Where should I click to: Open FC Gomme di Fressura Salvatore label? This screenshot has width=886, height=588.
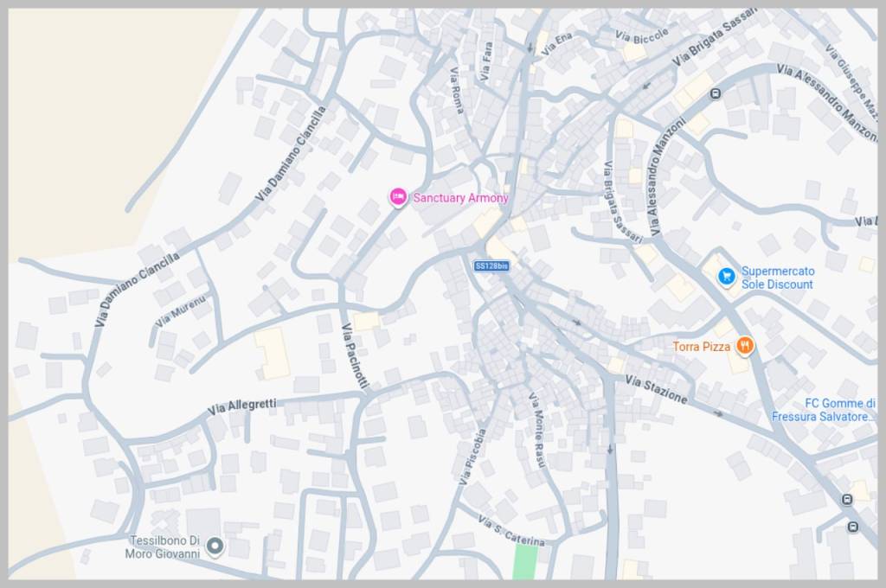tap(824, 410)
